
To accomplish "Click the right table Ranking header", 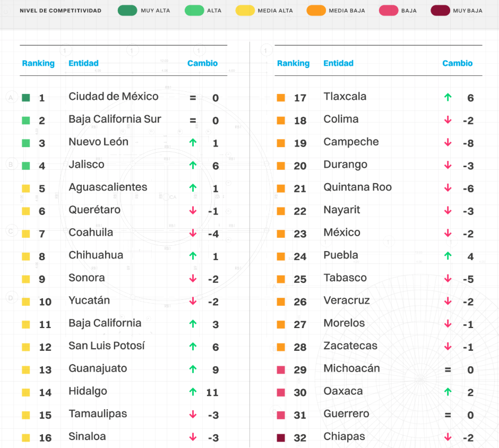I will tap(293, 63).
